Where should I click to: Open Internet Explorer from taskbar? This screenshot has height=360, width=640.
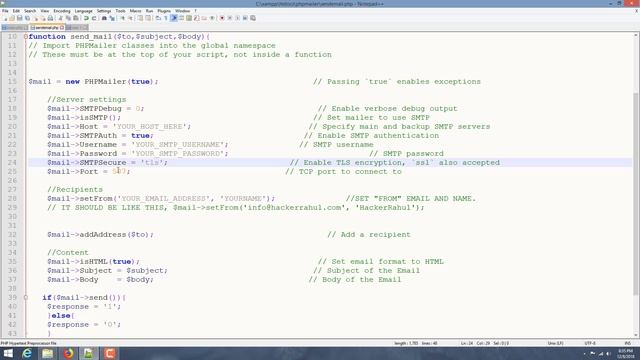27,353
